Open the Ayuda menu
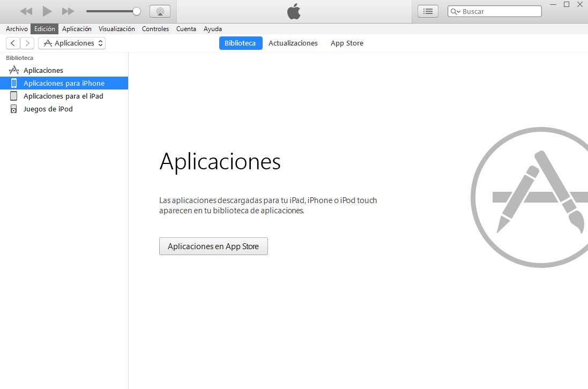The height and width of the screenshot is (389, 588). pos(213,29)
